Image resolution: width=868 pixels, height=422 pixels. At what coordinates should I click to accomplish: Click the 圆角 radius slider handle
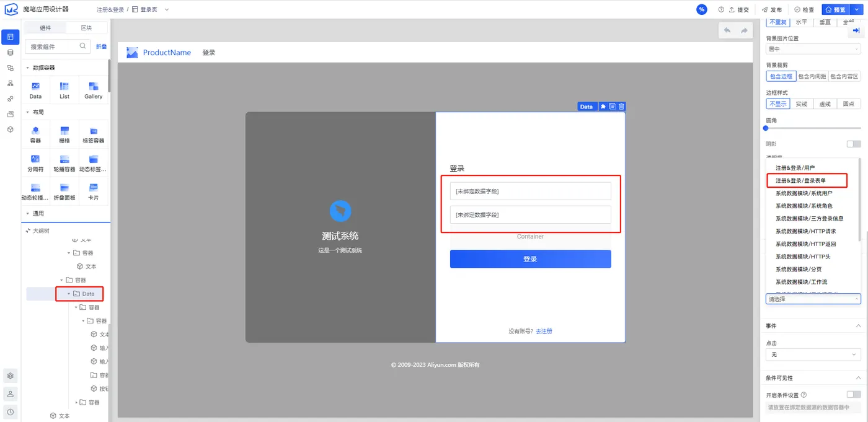click(x=766, y=128)
